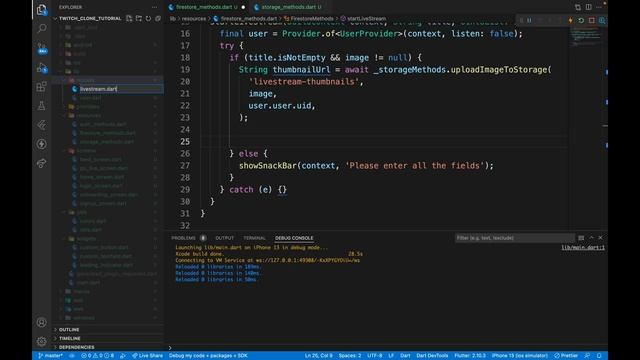Click line number 25 in the gutter

tap(185, 142)
